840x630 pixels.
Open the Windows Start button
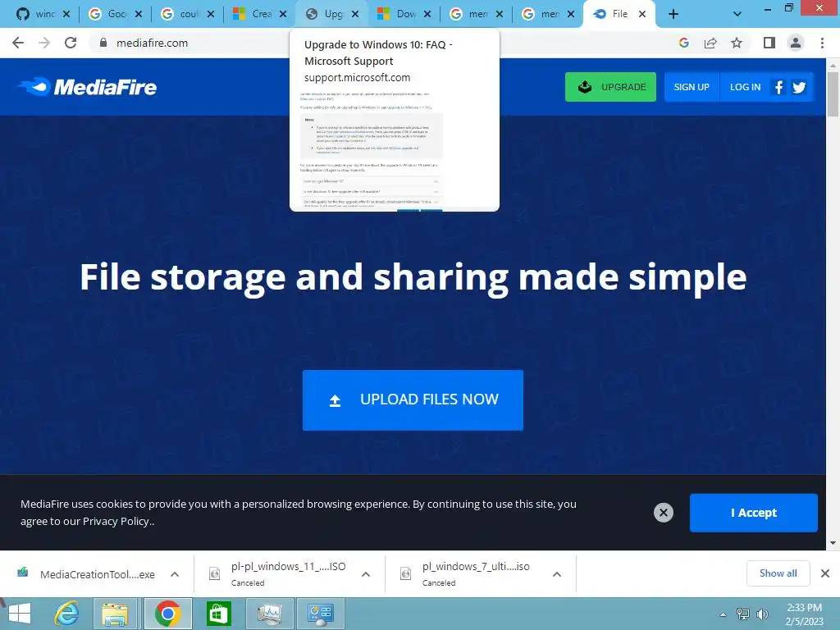pos(20,614)
